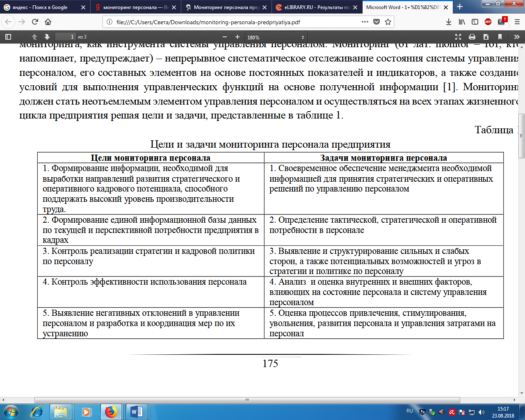Open Firefox downloads panel
Screen dimensions: 525x420
(449, 22)
